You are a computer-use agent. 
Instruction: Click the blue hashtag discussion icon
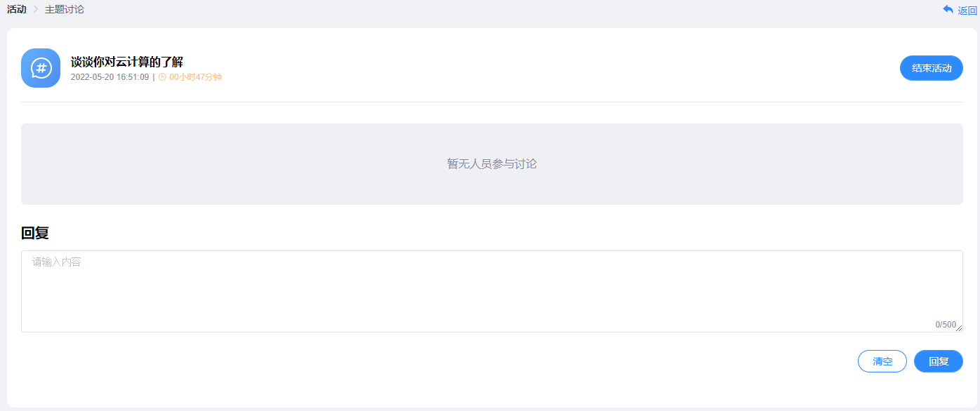click(41, 68)
